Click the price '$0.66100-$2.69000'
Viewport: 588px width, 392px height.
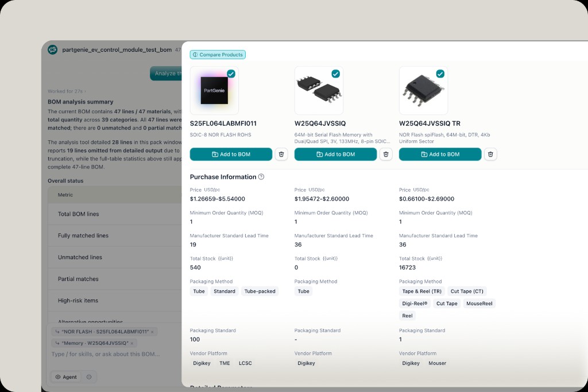pos(427,199)
